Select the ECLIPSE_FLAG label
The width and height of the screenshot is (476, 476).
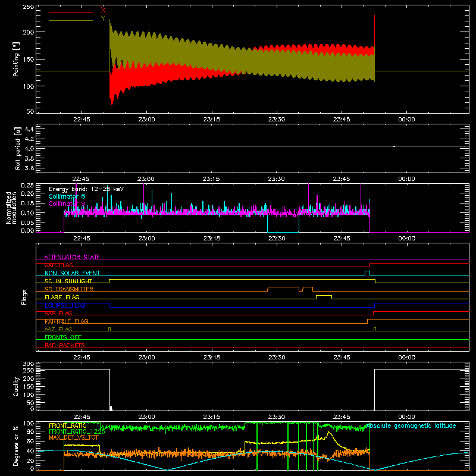65,305
